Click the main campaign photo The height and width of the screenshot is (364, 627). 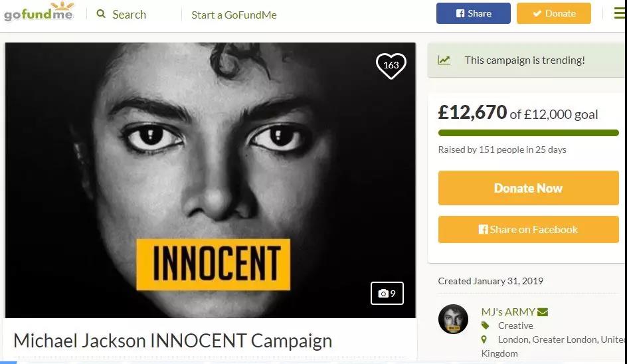click(210, 179)
